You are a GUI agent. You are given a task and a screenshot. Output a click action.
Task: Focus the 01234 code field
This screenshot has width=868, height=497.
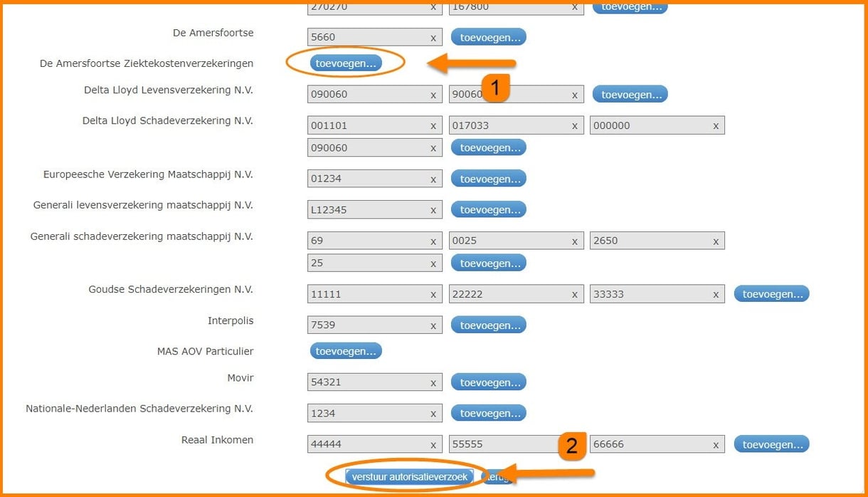(x=374, y=179)
